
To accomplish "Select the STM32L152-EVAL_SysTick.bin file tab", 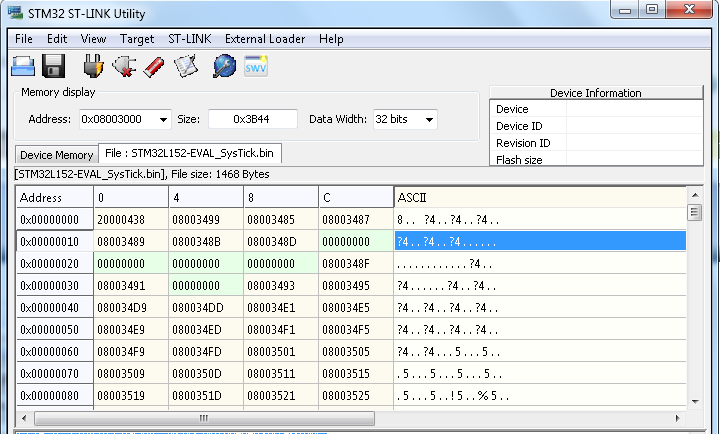I will 189,153.
